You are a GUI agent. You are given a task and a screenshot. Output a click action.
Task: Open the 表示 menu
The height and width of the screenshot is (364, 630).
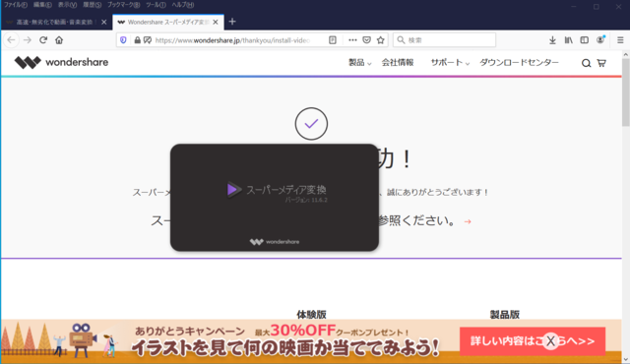pyautogui.click(x=68, y=5)
